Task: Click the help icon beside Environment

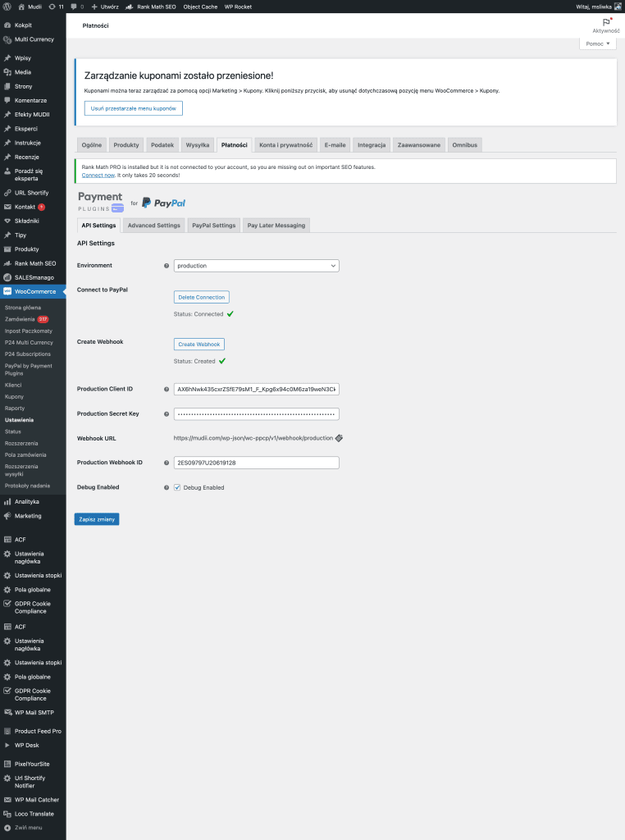Action: point(167,266)
